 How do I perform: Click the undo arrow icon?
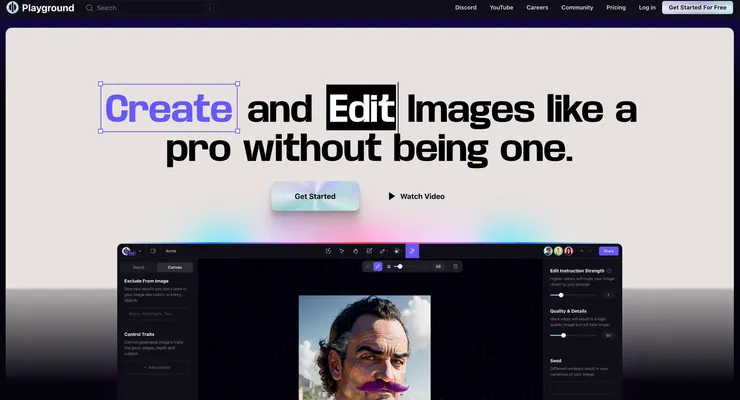[582, 251]
